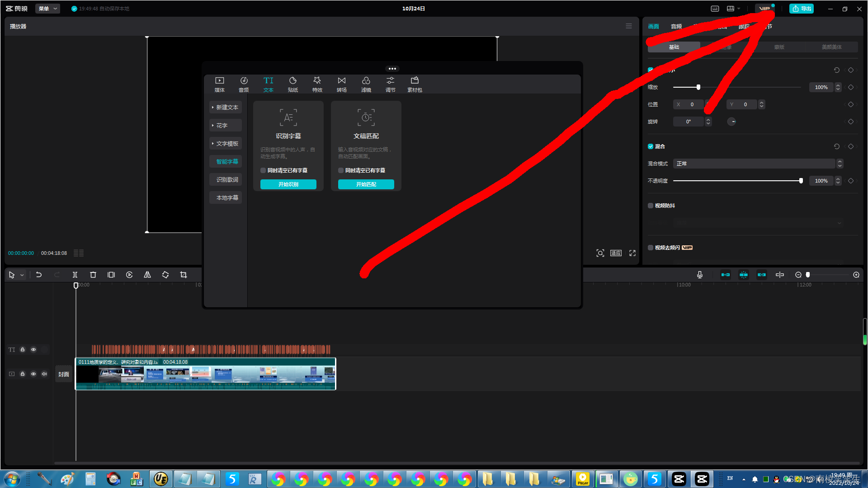Open the 混合模式 正常 dropdown

coord(754,164)
